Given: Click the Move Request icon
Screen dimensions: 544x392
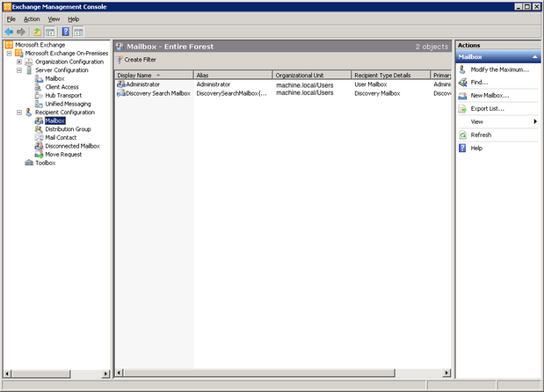Looking at the screenshot, I should [x=39, y=155].
